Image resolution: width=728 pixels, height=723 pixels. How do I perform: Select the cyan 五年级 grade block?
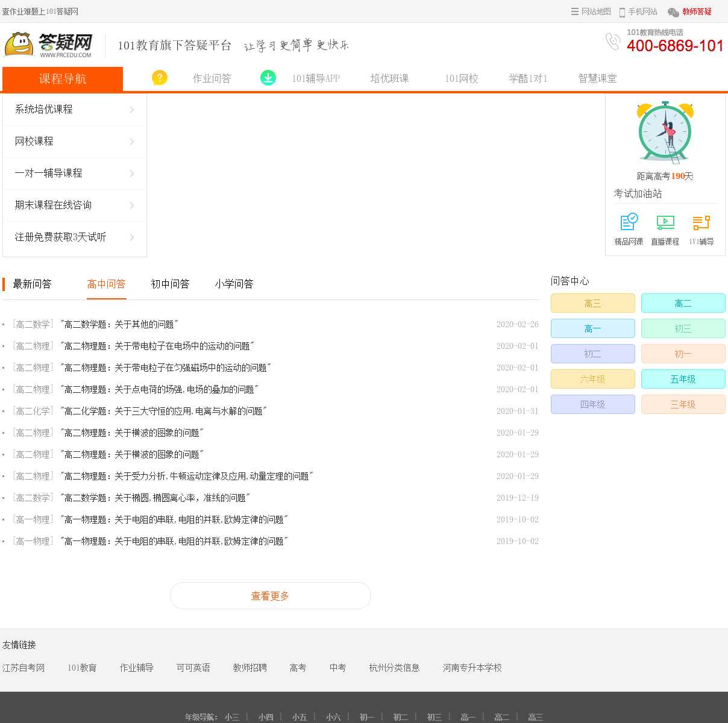coord(683,379)
